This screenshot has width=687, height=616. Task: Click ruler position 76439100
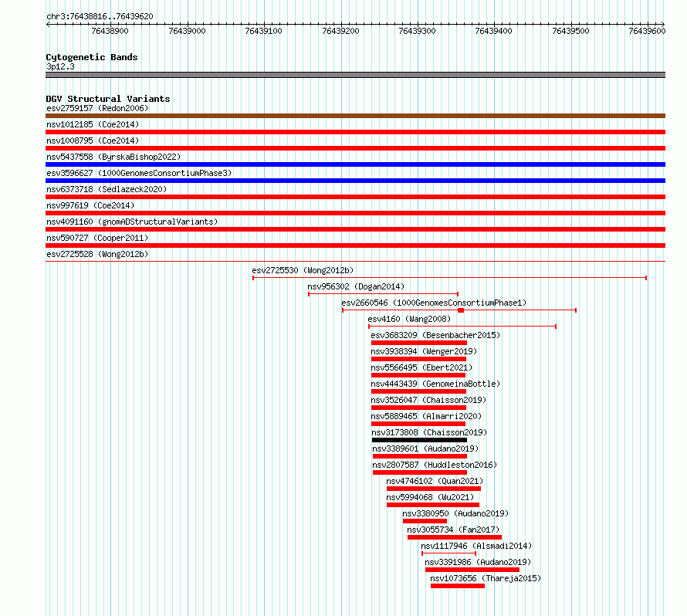(264, 31)
